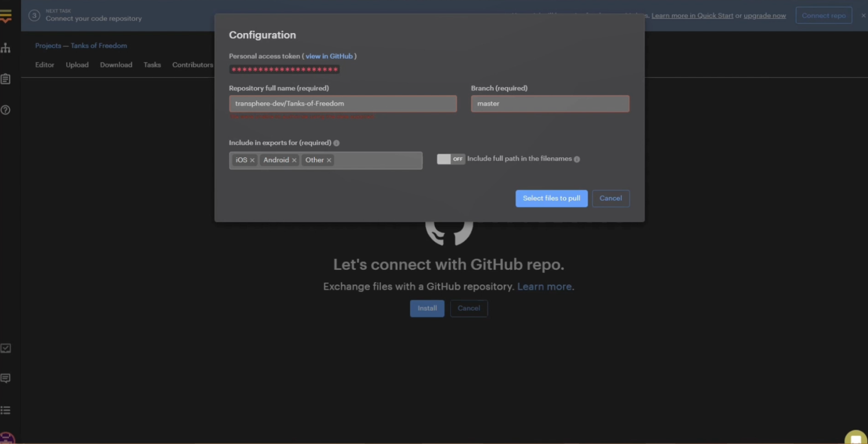Remove the Other tag from exports
The width and height of the screenshot is (868, 444).
click(329, 160)
